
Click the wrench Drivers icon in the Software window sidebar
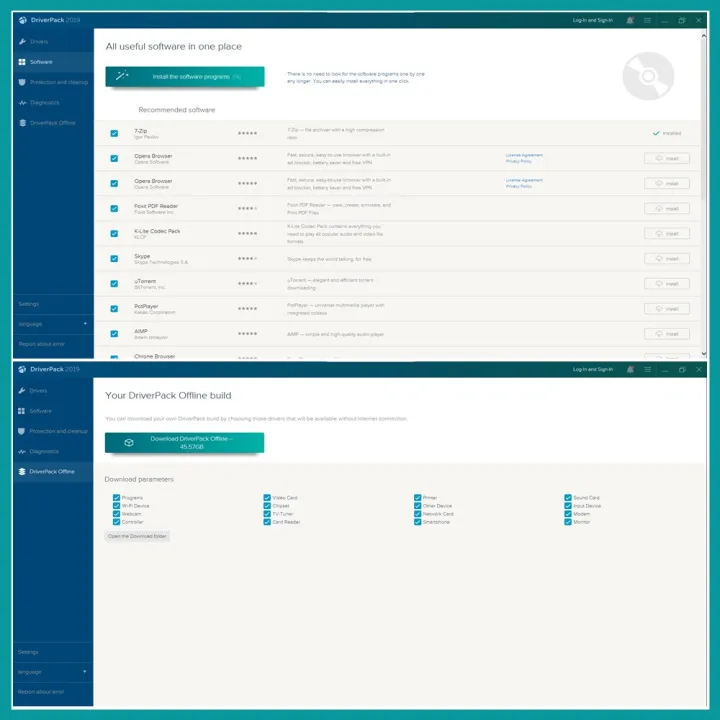coord(22,42)
